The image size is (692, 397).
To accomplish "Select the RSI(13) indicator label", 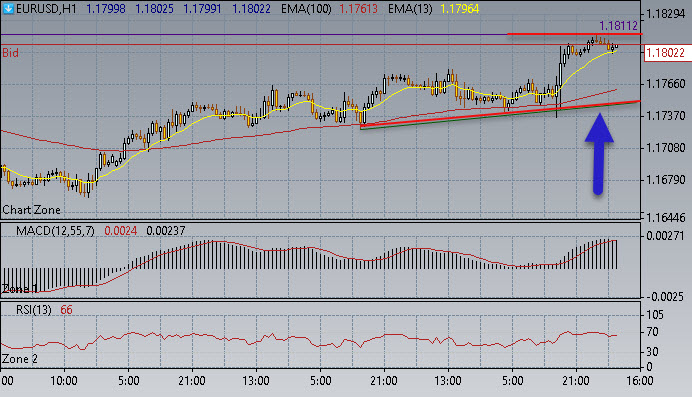I will click(x=34, y=310).
